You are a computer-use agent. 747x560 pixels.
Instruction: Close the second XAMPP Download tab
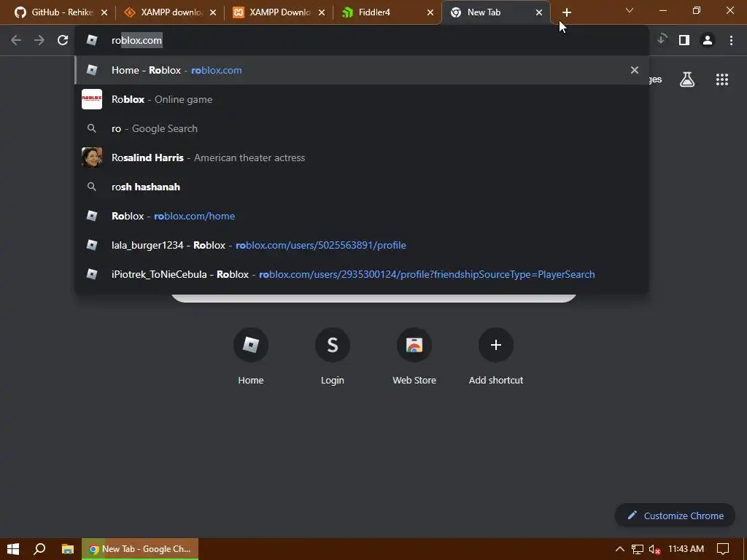click(x=322, y=12)
